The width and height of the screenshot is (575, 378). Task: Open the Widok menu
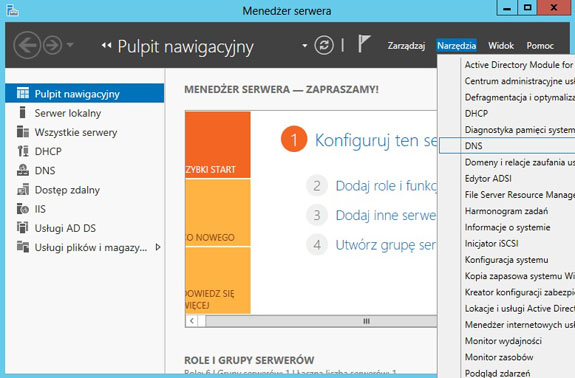(x=501, y=46)
